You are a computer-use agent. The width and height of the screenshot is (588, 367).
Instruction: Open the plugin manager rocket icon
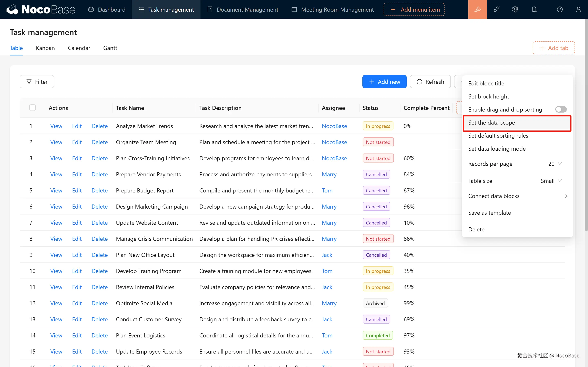tap(496, 9)
